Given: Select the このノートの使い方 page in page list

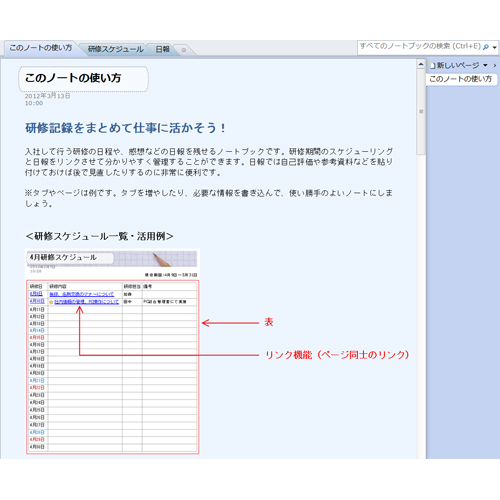Looking at the screenshot, I should tap(461, 79).
